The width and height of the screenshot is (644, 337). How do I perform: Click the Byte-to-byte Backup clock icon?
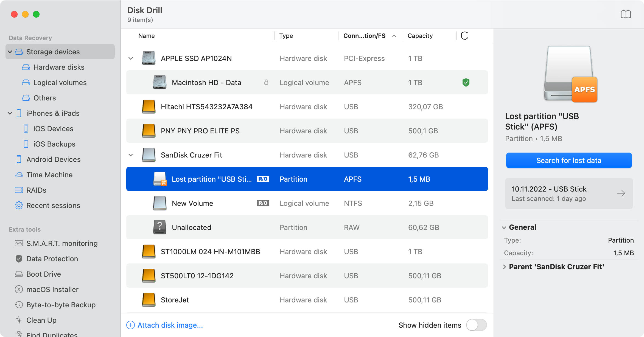pyautogui.click(x=19, y=305)
